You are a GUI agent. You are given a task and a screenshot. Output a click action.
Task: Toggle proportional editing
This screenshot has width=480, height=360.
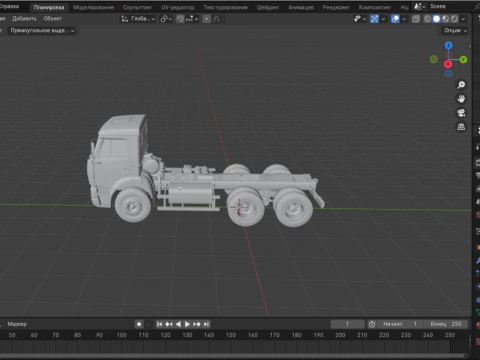click(x=207, y=19)
